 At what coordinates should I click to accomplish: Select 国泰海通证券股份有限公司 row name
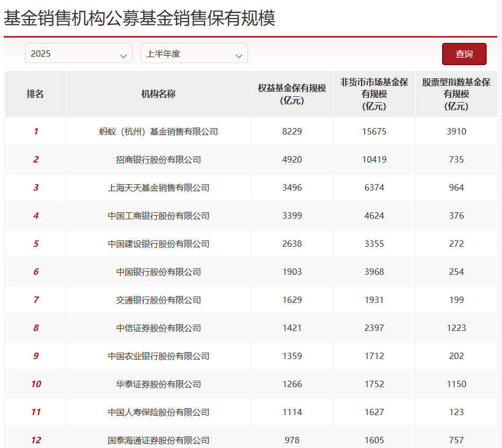click(158, 441)
